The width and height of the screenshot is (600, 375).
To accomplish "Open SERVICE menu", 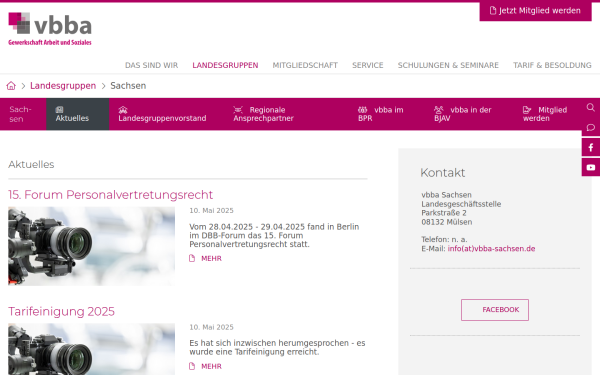I will pos(368,65).
